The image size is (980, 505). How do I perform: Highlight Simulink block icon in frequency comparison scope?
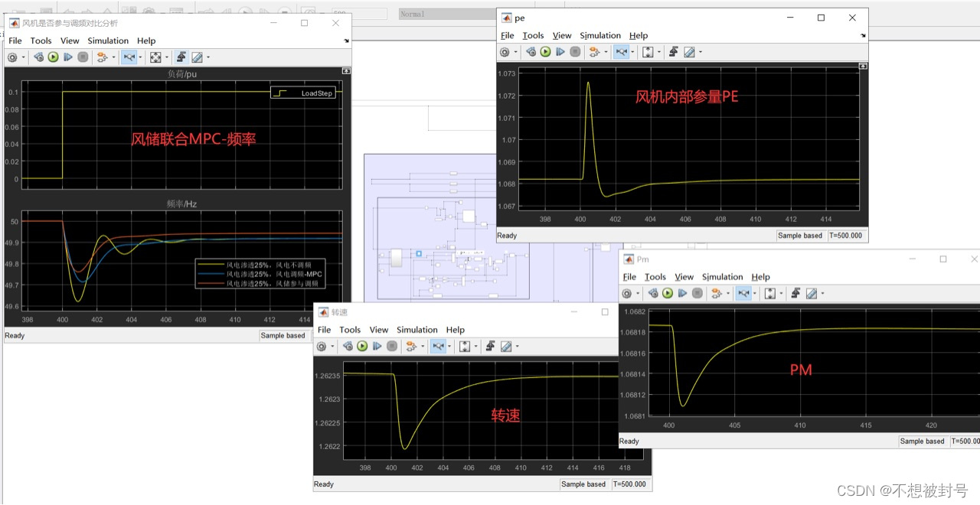[x=103, y=57]
